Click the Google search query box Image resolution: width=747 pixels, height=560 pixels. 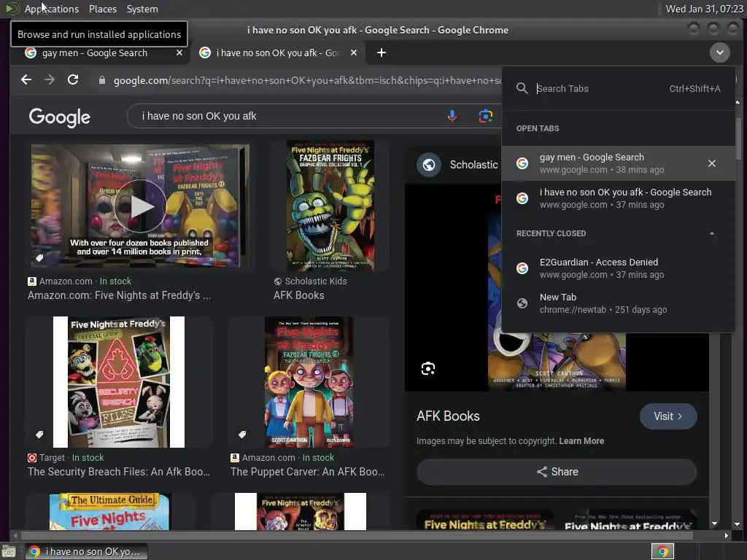(286, 116)
